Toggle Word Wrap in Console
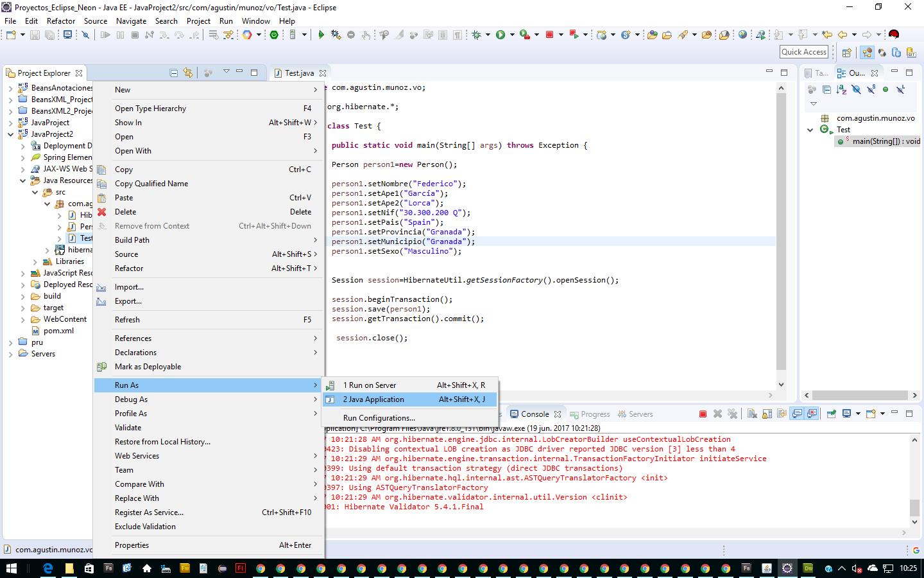This screenshot has width=924, height=578. [782, 414]
